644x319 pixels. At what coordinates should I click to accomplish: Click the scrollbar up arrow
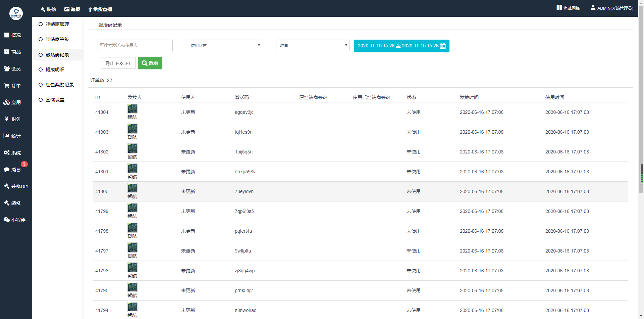pyautogui.click(x=641, y=2)
